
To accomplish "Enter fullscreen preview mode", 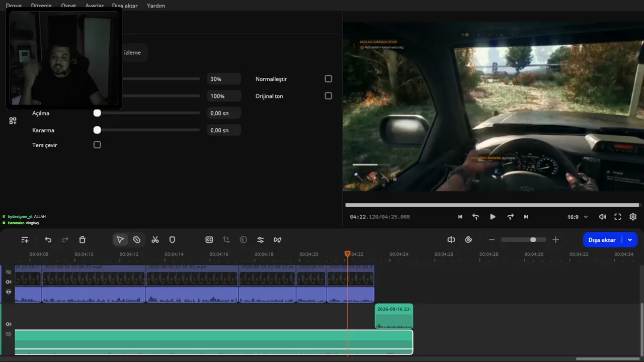I will 618,217.
